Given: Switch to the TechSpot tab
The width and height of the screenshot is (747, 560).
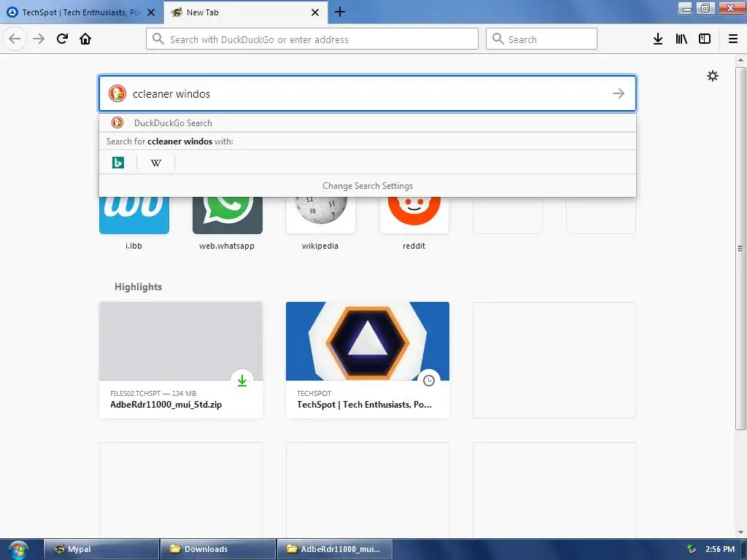Looking at the screenshot, I should point(82,12).
